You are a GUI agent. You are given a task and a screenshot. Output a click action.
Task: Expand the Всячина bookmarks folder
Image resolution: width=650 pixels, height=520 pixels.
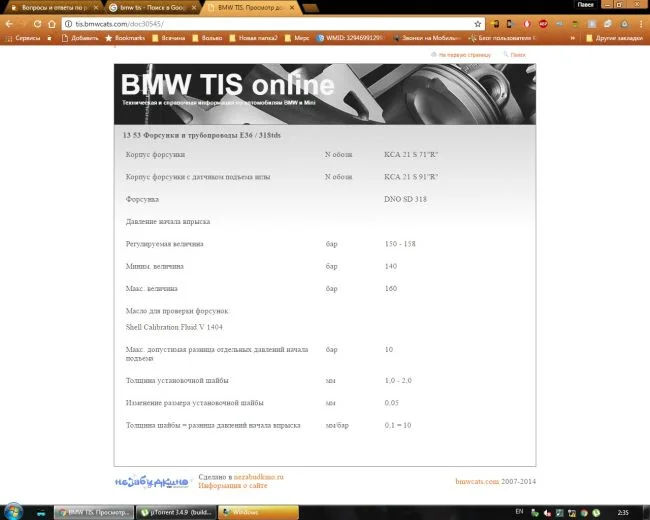(166, 39)
